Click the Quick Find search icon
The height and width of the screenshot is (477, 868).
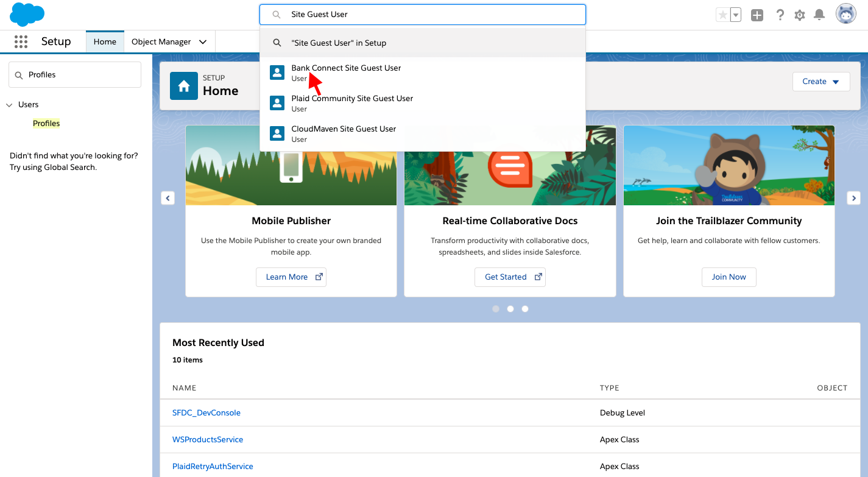coord(18,75)
